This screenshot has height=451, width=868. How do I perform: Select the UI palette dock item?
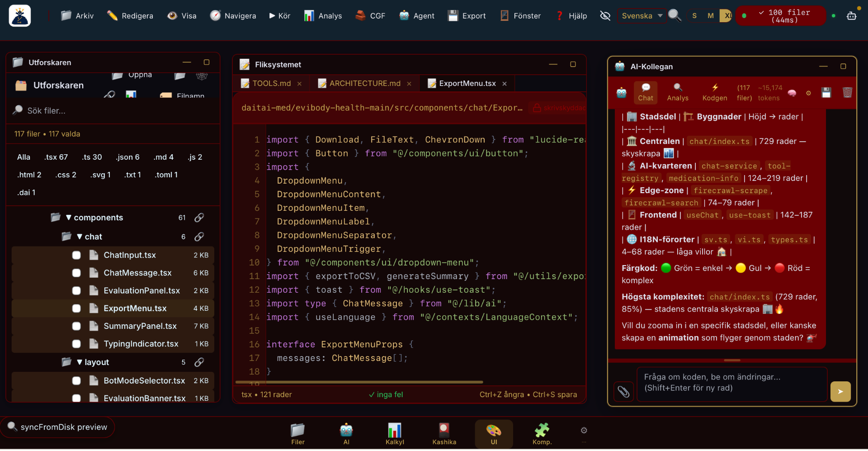pos(494,434)
